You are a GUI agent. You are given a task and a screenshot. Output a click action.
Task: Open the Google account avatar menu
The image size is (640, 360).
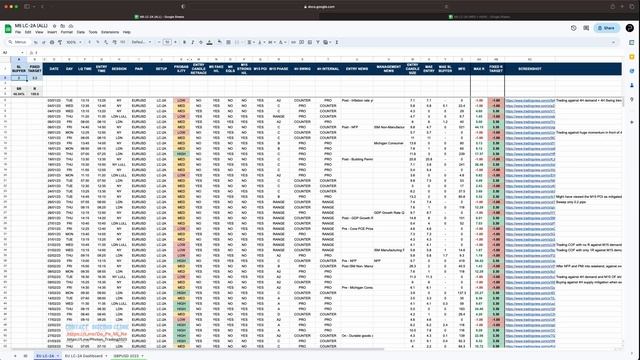coord(630,28)
